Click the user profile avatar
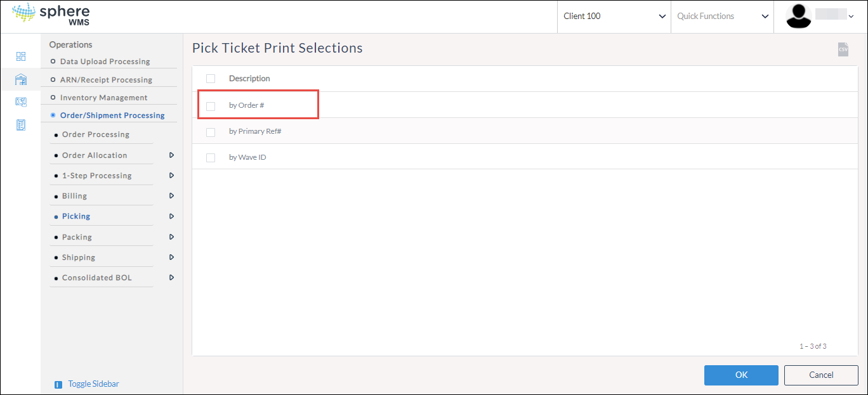The width and height of the screenshot is (868, 395). click(799, 16)
